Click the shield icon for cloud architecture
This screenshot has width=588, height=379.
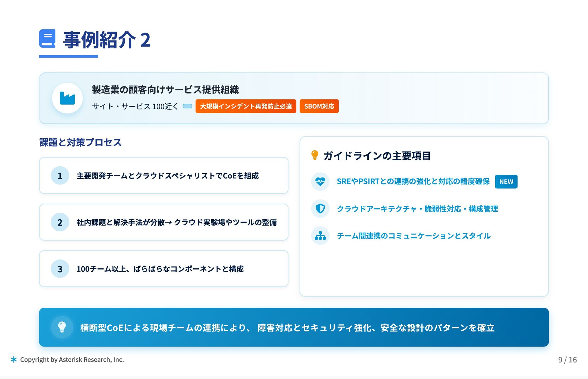(x=320, y=209)
